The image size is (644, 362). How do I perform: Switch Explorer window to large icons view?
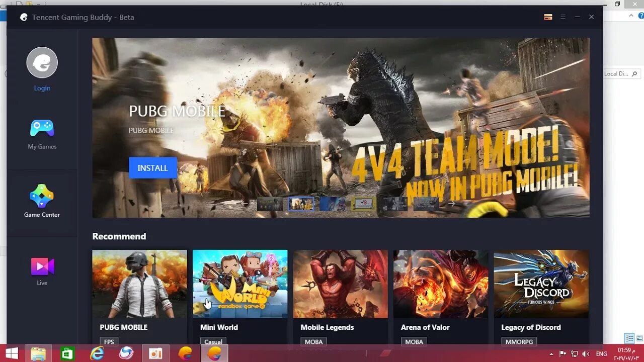click(x=639, y=338)
